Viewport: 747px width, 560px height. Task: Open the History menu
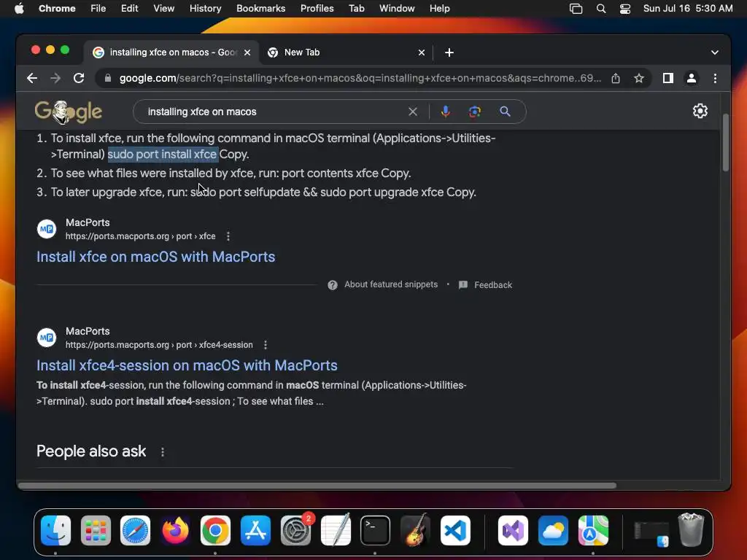pyautogui.click(x=205, y=9)
